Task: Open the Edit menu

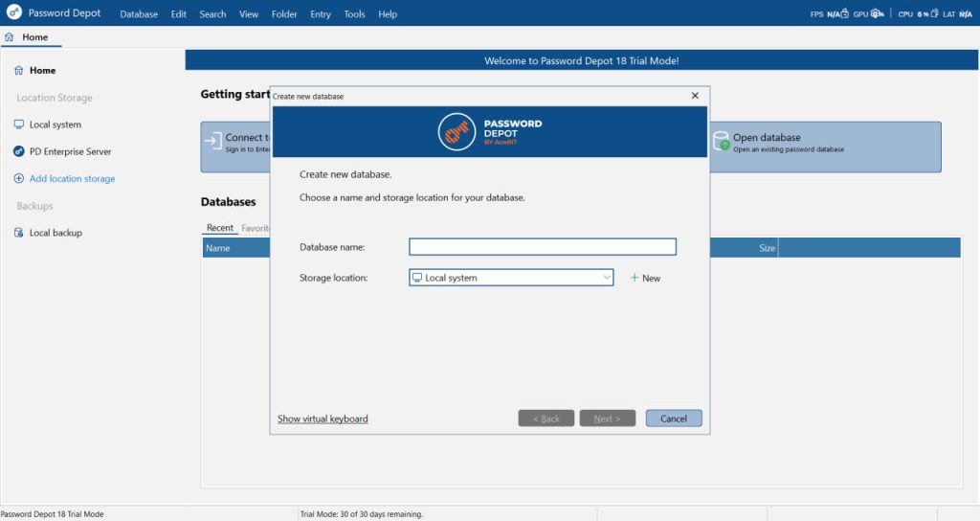Action: (x=179, y=13)
